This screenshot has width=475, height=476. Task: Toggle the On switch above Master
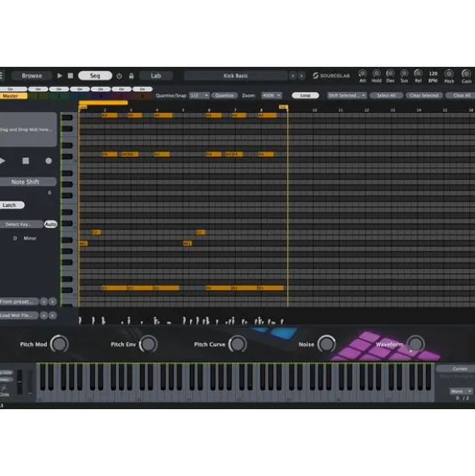click(x=13, y=89)
